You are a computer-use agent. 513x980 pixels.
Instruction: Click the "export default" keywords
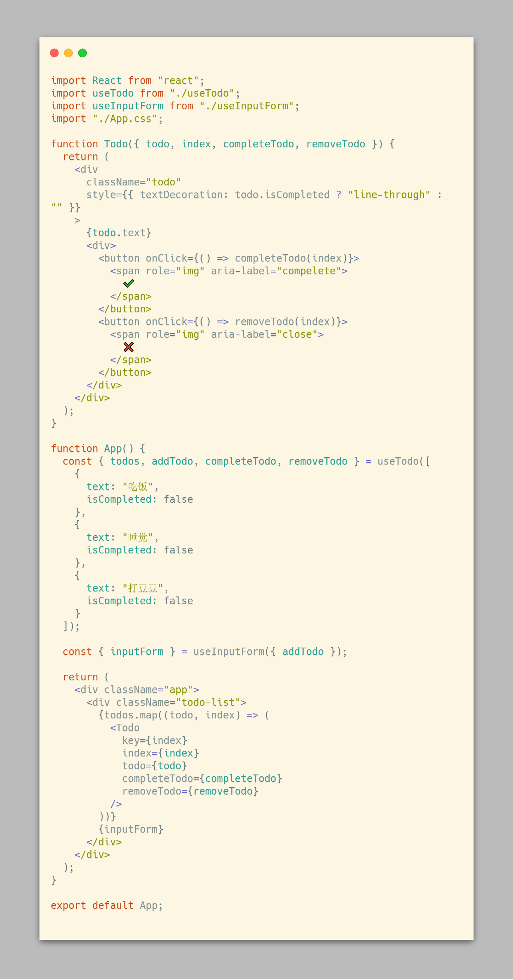click(x=92, y=905)
